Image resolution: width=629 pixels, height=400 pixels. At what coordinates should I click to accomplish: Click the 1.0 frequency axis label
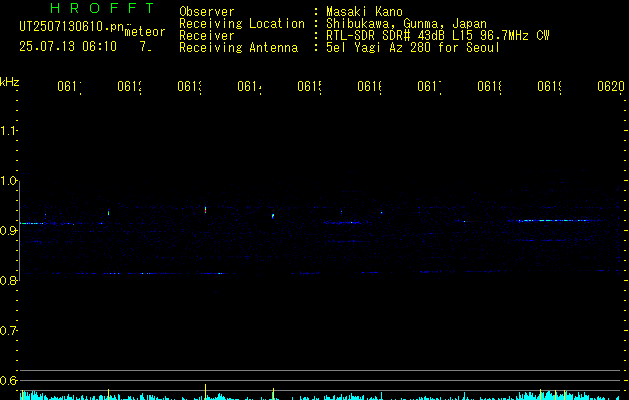[9, 181]
